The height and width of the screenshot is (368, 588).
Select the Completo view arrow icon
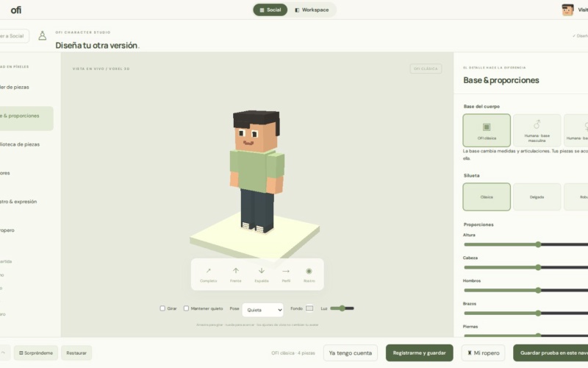click(x=209, y=271)
